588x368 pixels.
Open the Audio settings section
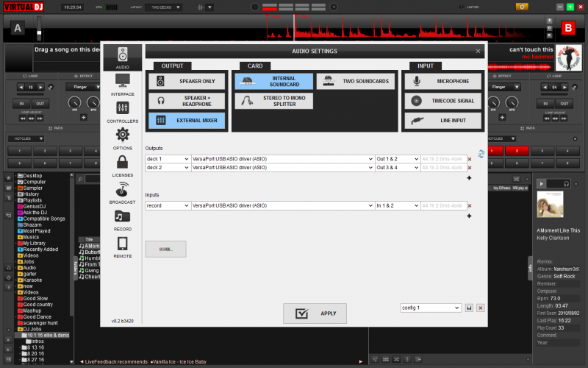coord(122,58)
